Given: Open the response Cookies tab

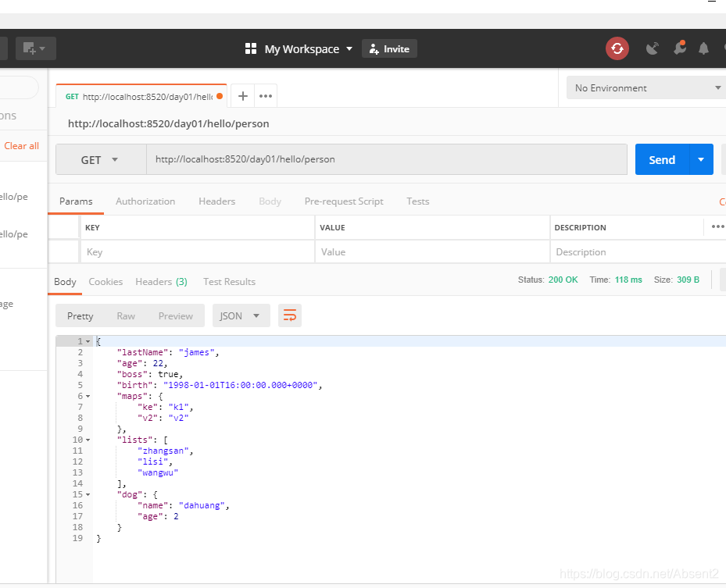Looking at the screenshot, I should 106,282.
